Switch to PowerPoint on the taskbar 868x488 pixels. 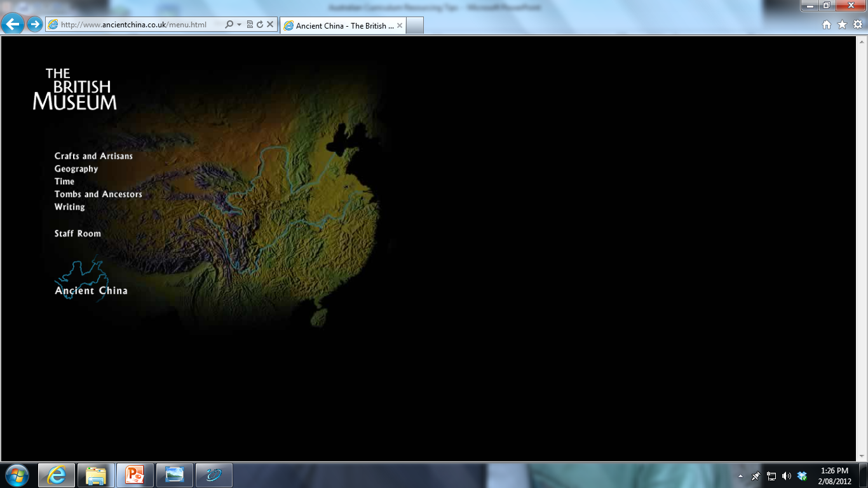tap(135, 475)
